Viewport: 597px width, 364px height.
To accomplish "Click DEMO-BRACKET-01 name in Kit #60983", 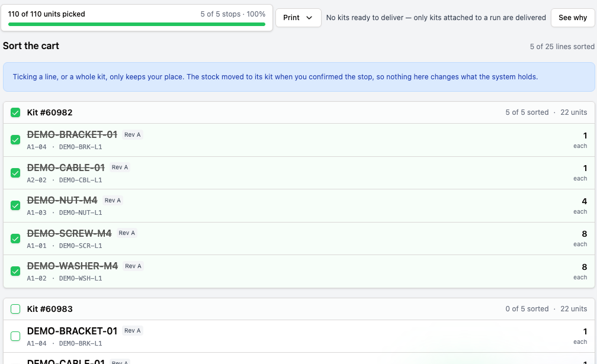I will 72,331.
